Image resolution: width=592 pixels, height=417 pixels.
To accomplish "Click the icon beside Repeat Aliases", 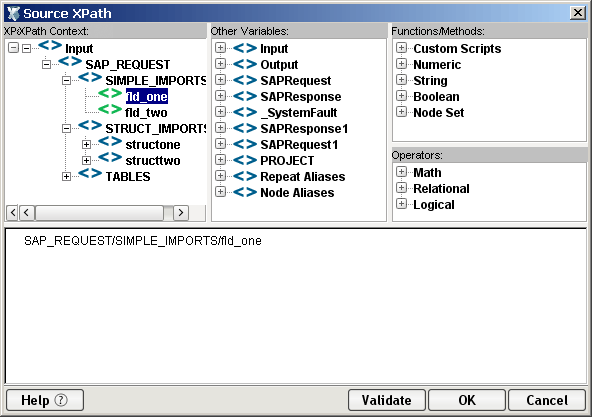I will coord(245,176).
